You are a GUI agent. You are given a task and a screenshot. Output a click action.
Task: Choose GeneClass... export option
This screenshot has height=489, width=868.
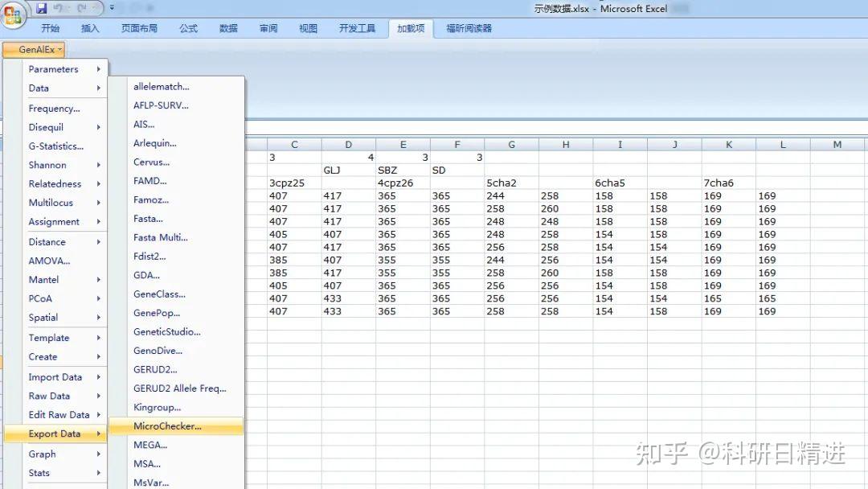pyautogui.click(x=176, y=294)
